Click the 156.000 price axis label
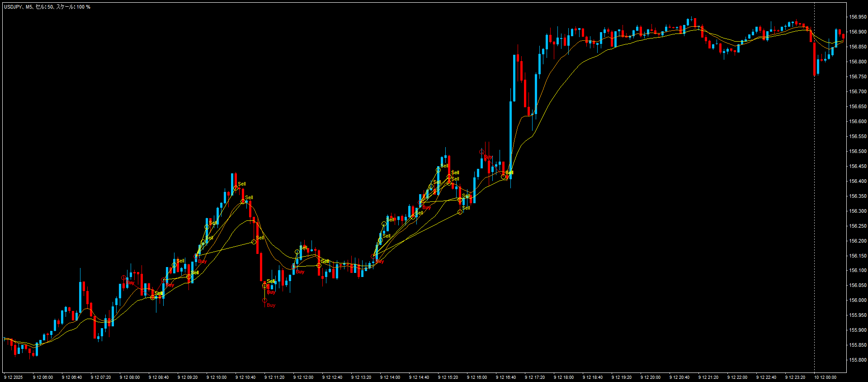868x382 pixels. [858, 300]
